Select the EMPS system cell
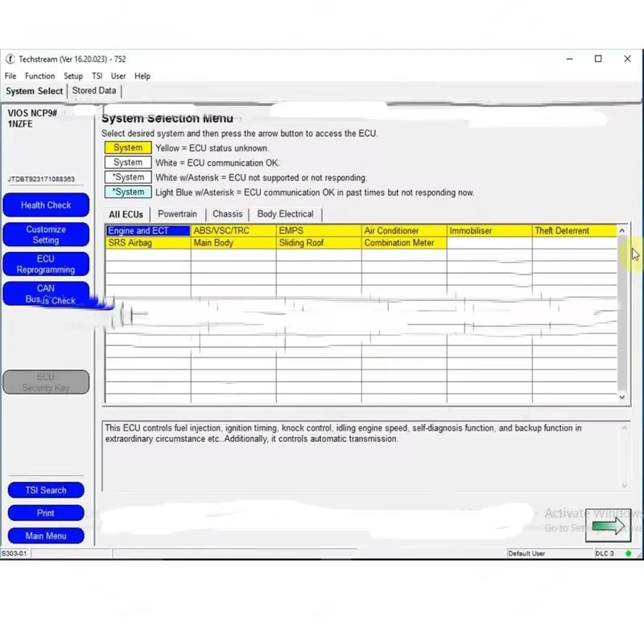 pos(319,231)
